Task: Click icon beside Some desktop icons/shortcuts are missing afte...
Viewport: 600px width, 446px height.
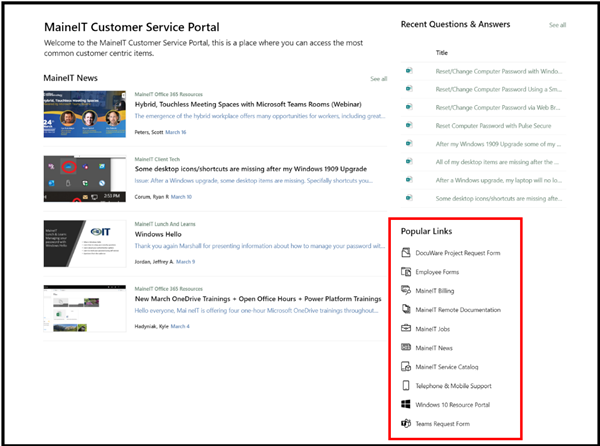Action: click(409, 198)
